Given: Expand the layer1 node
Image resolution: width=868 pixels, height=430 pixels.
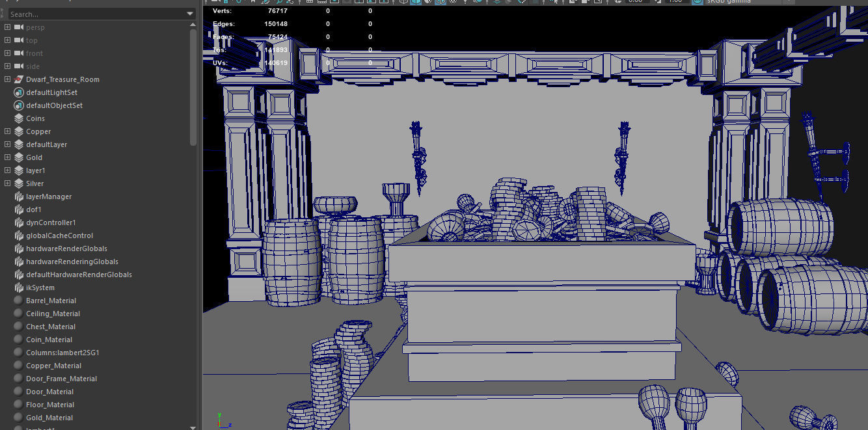Looking at the screenshot, I should click(7, 170).
